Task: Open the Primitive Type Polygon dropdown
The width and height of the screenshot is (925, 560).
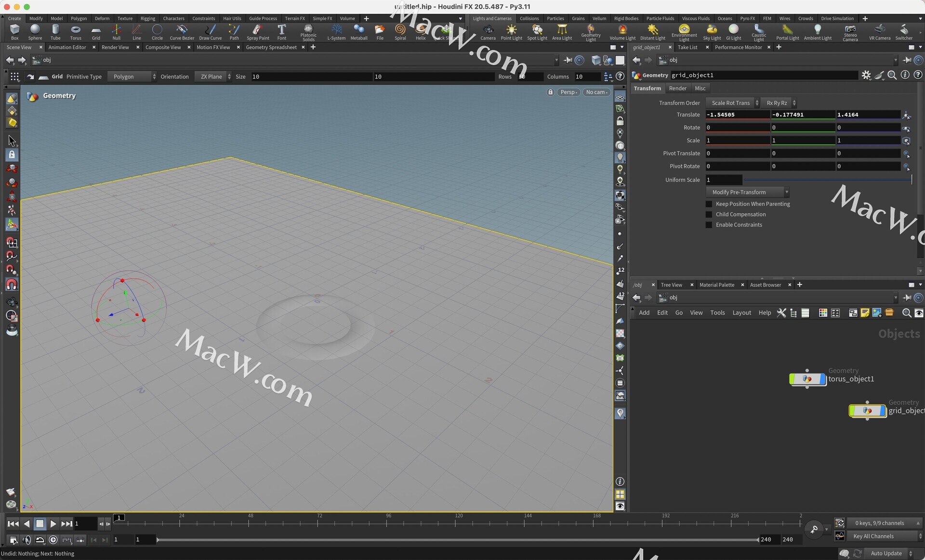Action: [x=132, y=77]
